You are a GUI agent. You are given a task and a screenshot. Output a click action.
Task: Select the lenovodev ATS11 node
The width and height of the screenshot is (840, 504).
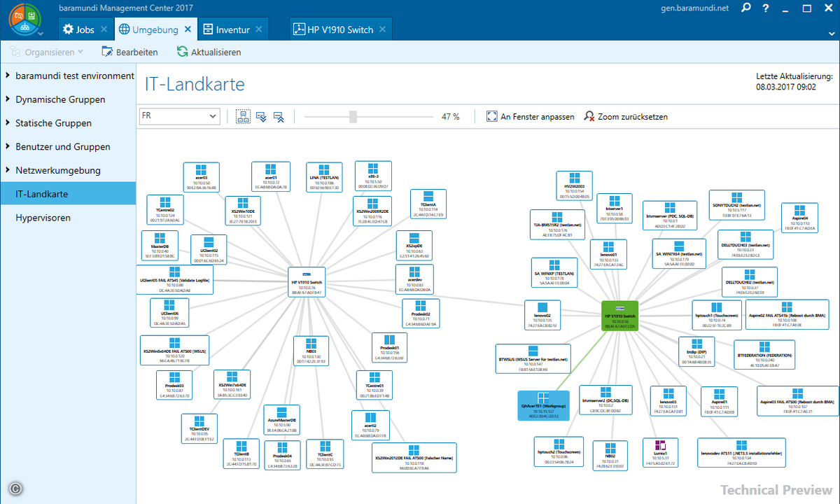pos(741,452)
